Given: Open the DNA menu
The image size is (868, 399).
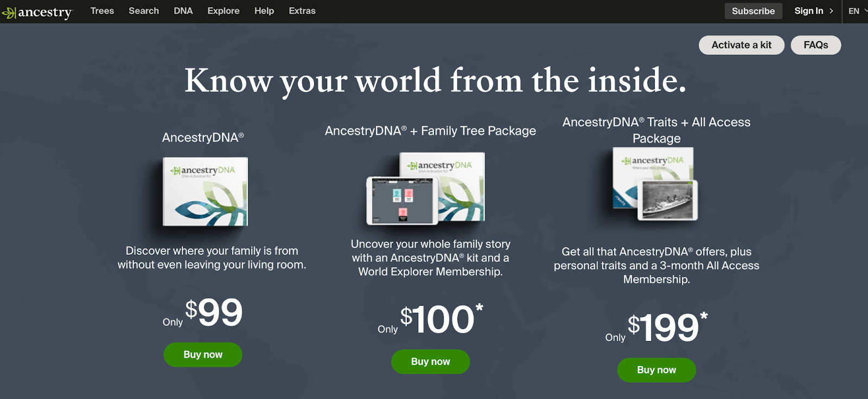Looking at the screenshot, I should click(x=183, y=11).
